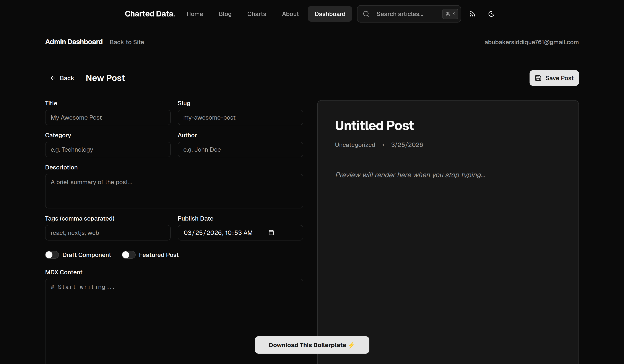Image resolution: width=624 pixels, height=364 pixels.
Task: Click the Charted Data logo
Action: pyautogui.click(x=149, y=14)
